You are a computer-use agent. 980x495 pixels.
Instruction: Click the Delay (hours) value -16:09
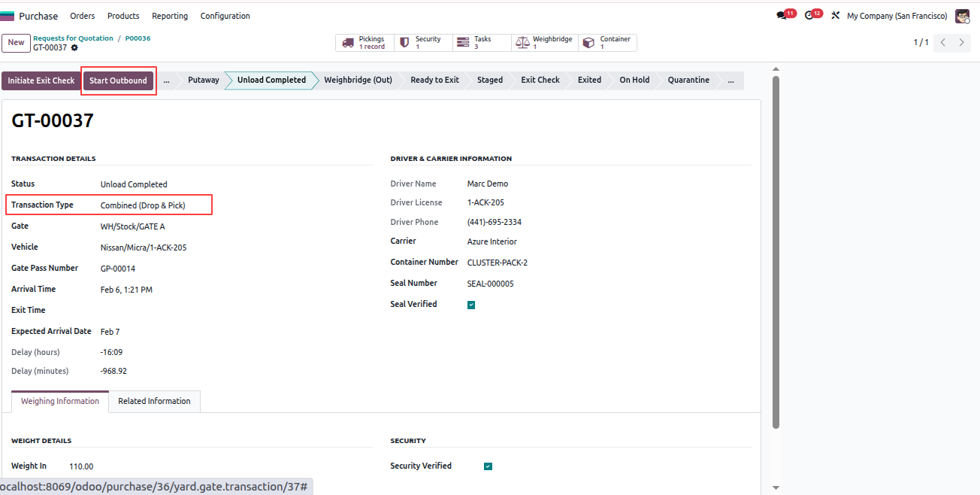click(x=111, y=352)
